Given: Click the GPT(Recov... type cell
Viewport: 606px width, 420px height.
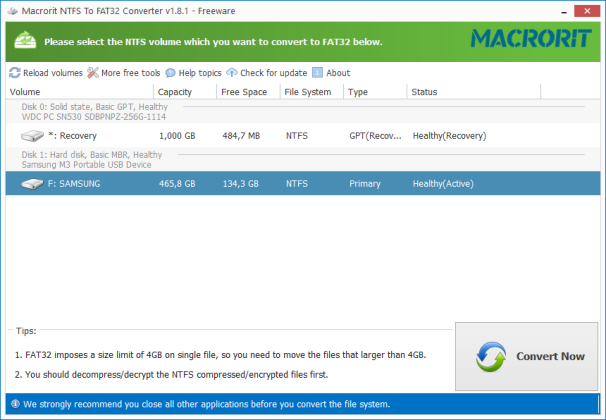Looking at the screenshot, I should (375, 136).
